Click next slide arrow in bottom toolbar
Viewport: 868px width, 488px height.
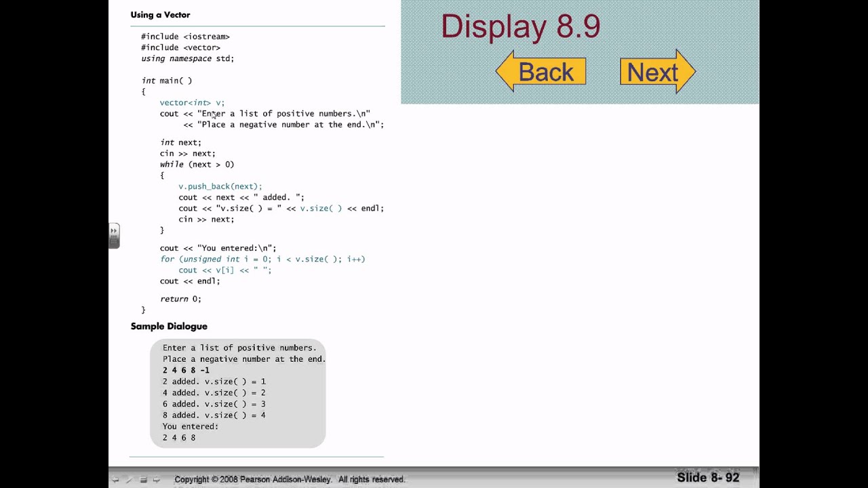pyautogui.click(x=157, y=479)
